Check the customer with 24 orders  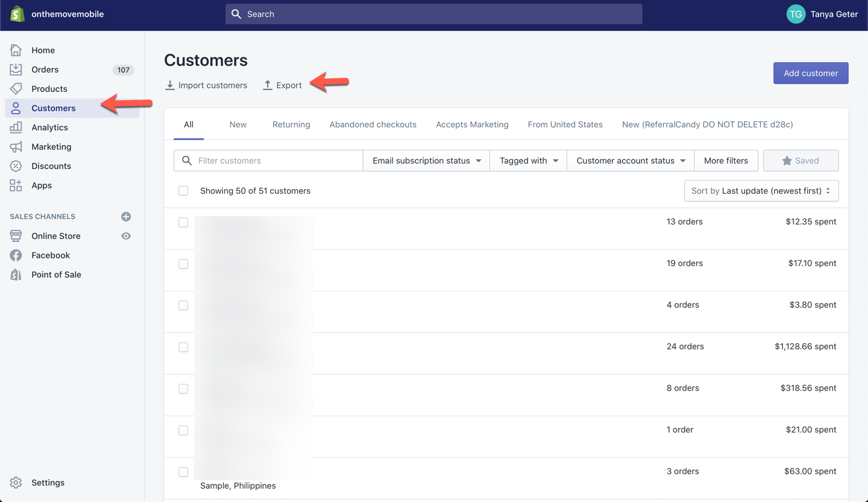tap(183, 347)
